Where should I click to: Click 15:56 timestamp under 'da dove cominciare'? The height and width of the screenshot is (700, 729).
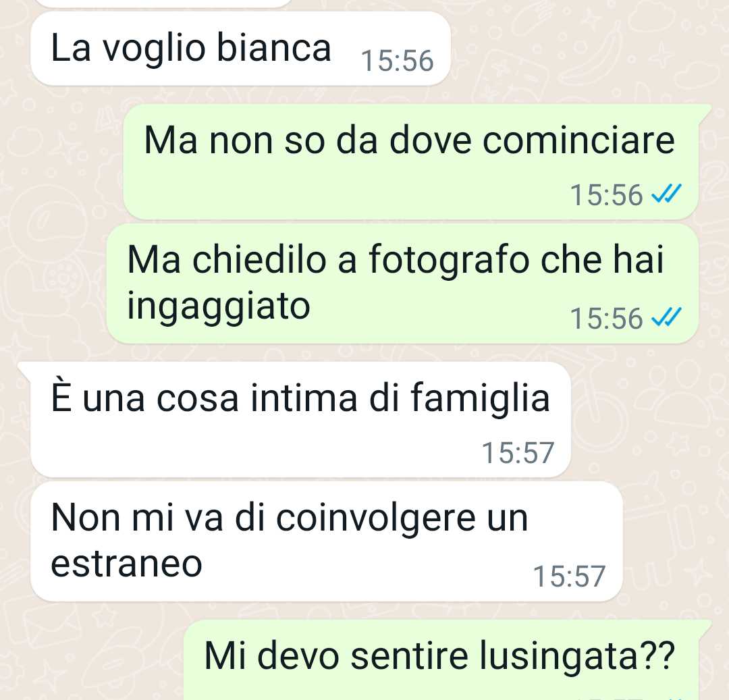[606, 195]
